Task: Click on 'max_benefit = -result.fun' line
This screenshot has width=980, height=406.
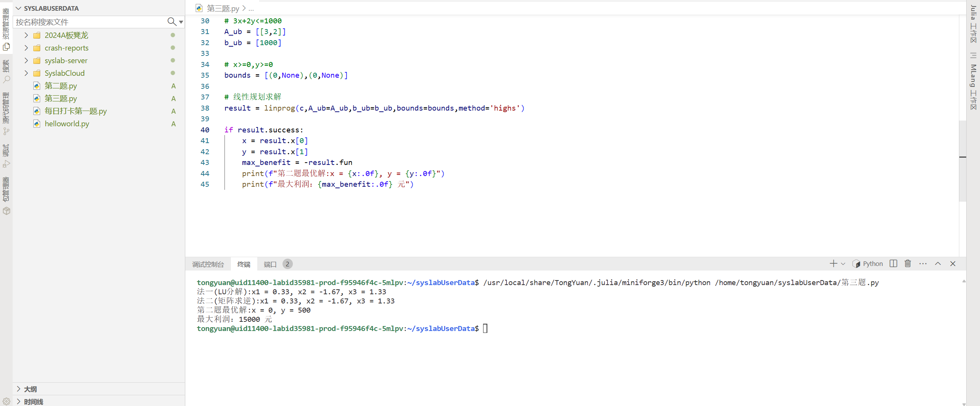Action: (297, 163)
